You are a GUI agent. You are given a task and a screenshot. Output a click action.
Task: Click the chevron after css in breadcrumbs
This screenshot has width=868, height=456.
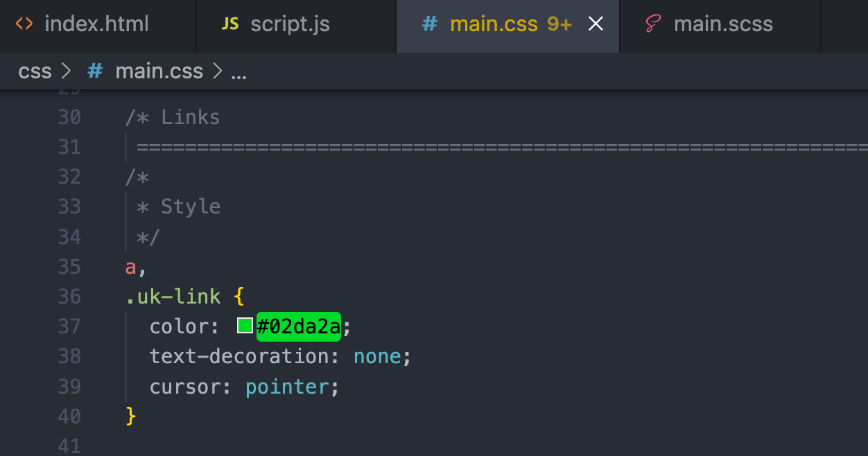(67, 71)
